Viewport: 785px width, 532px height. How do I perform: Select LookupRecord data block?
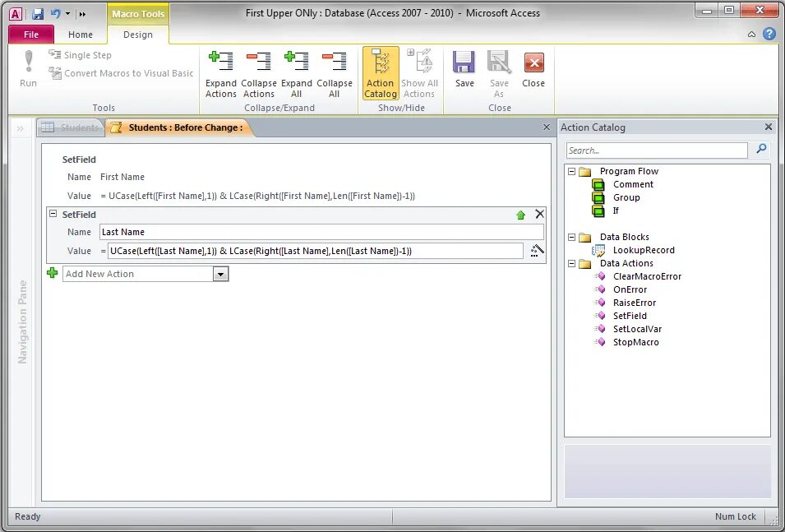[x=644, y=250]
